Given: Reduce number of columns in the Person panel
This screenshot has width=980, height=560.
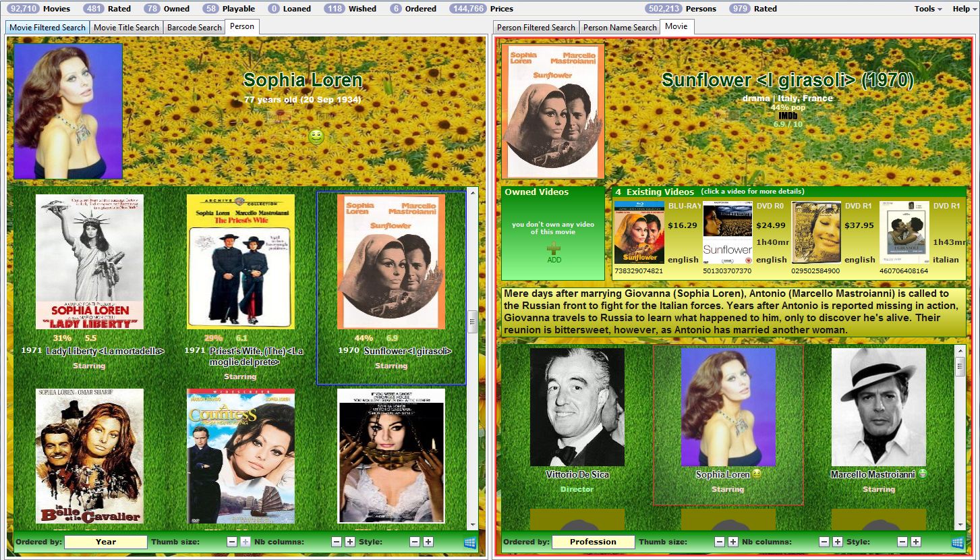Looking at the screenshot, I should 337,542.
